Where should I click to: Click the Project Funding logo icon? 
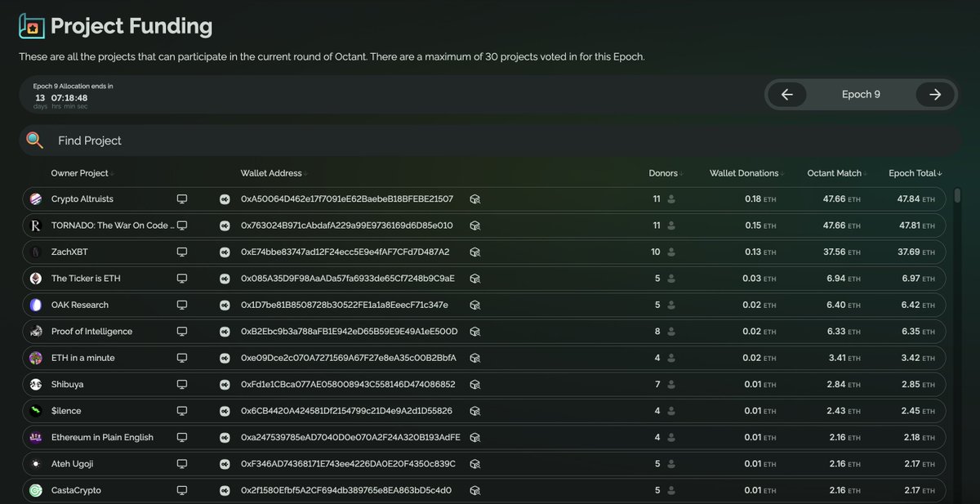(x=31, y=27)
